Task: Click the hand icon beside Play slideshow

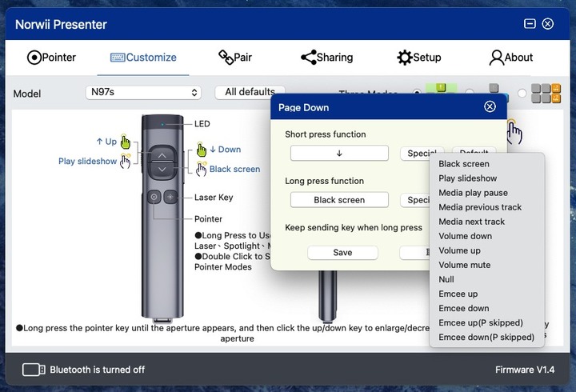Action: [126, 161]
